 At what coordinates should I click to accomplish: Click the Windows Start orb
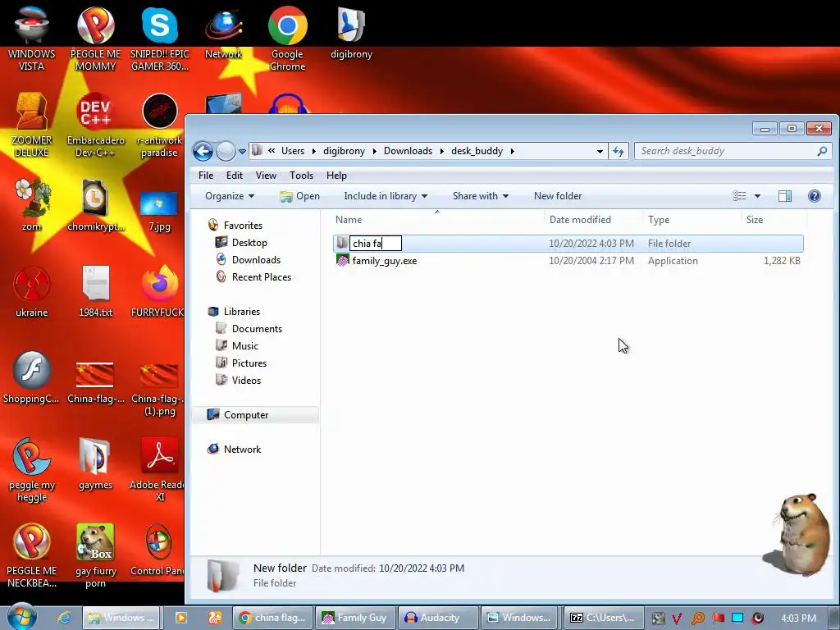(21, 617)
